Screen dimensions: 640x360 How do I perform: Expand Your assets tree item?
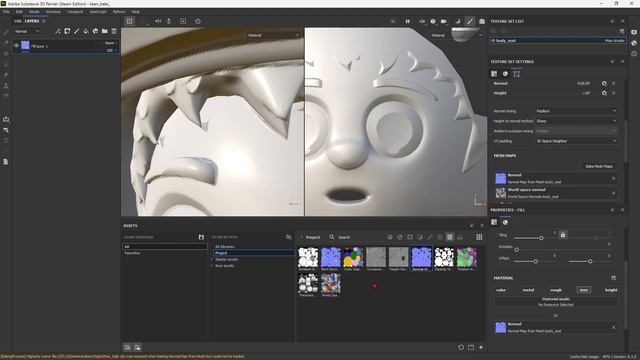tap(212, 266)
